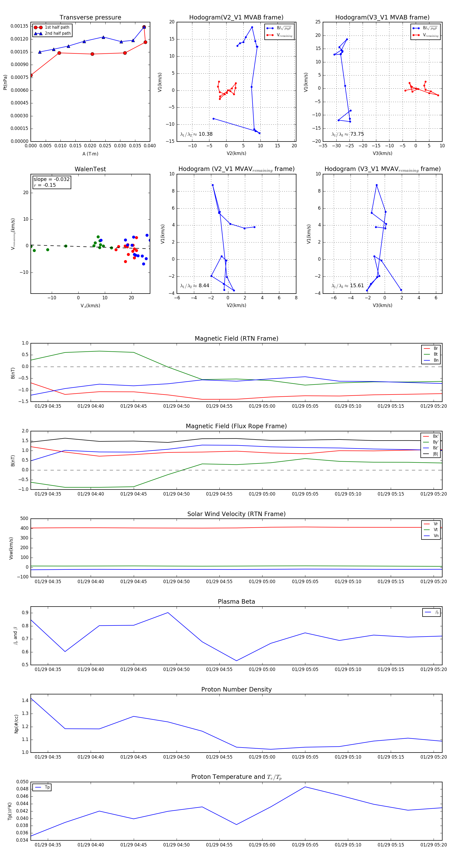Click the "A (T·m)" x-axis label

tap(90, 154)
